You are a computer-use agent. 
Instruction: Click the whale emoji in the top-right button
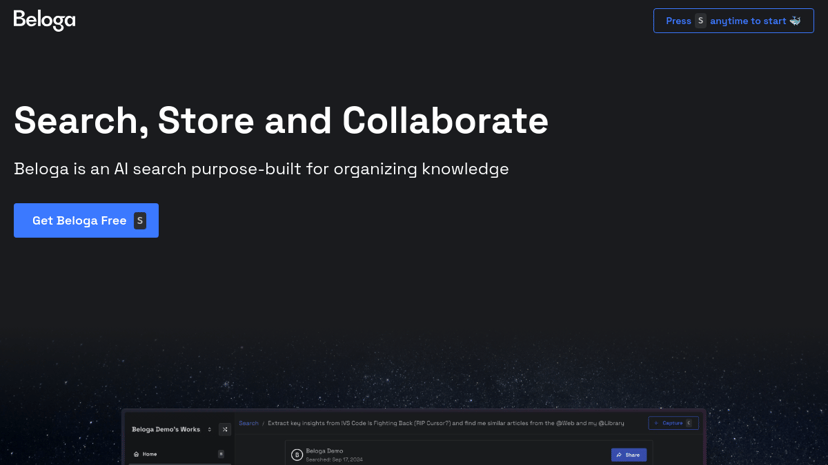pos(795,21)
